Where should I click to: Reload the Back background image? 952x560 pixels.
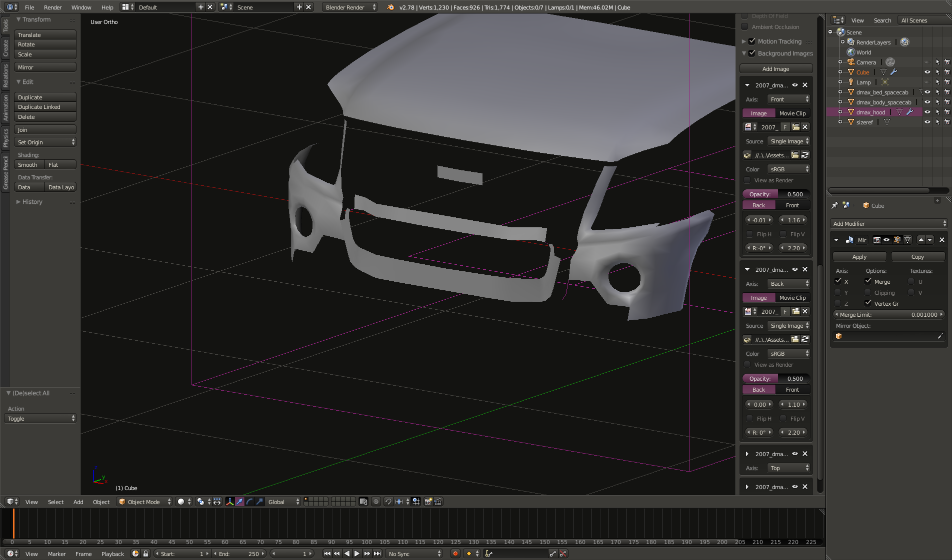coord(805,339)
